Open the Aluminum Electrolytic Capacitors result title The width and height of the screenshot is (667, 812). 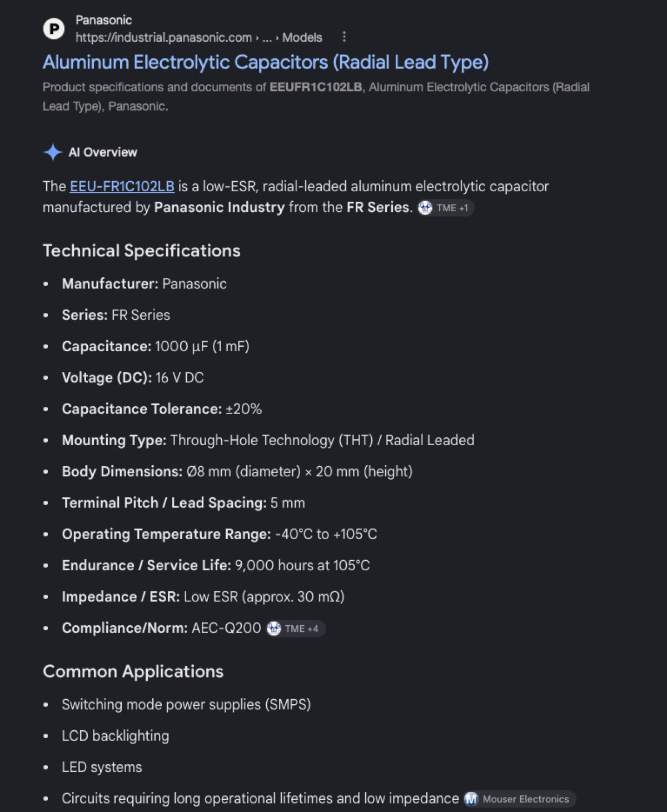[x=266, y=62]
